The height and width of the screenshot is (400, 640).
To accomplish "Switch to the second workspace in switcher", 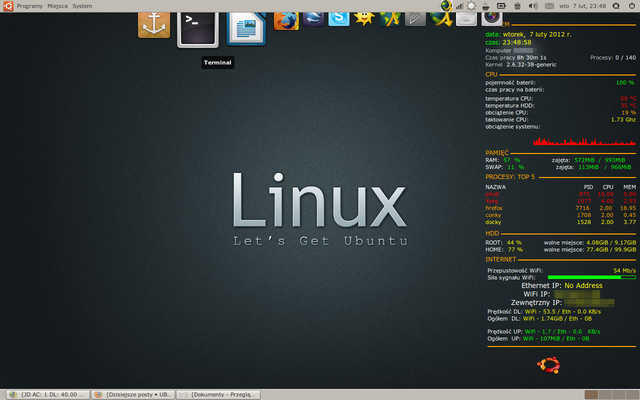I will coord(604,395).
